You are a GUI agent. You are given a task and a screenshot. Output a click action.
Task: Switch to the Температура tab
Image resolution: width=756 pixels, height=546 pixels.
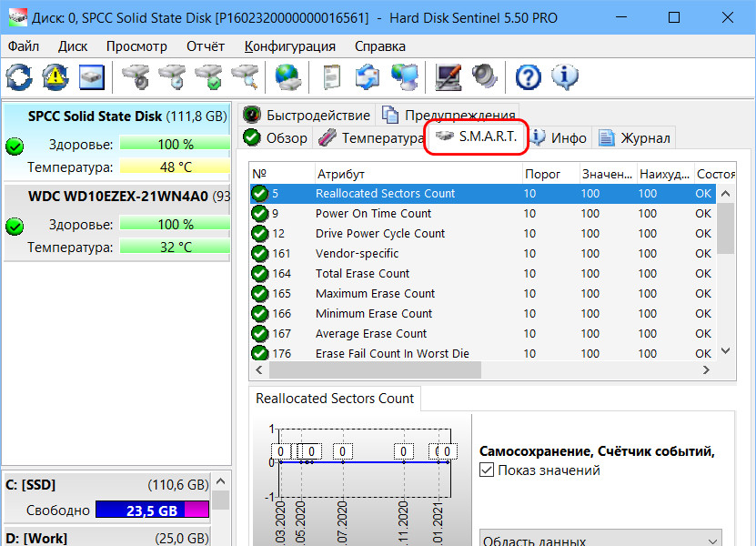368,138
